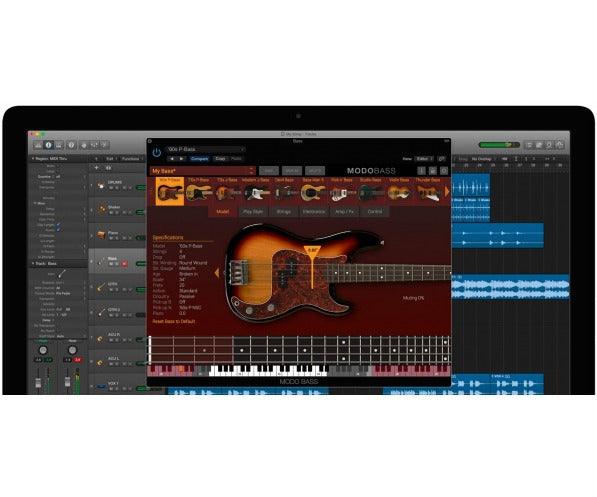Choose the Thunder Bass model
597x497 pixels.
[x=428, y=192]
